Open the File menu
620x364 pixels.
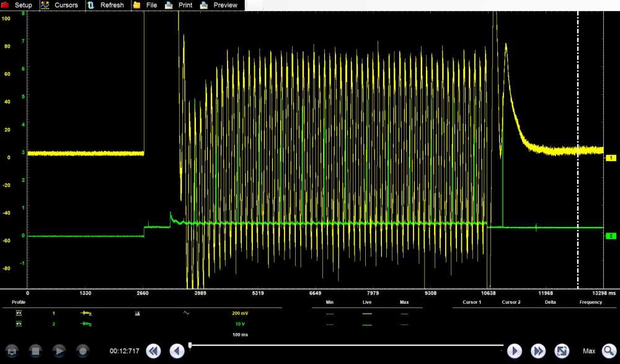pyautogui.click(x=146, y=5)
